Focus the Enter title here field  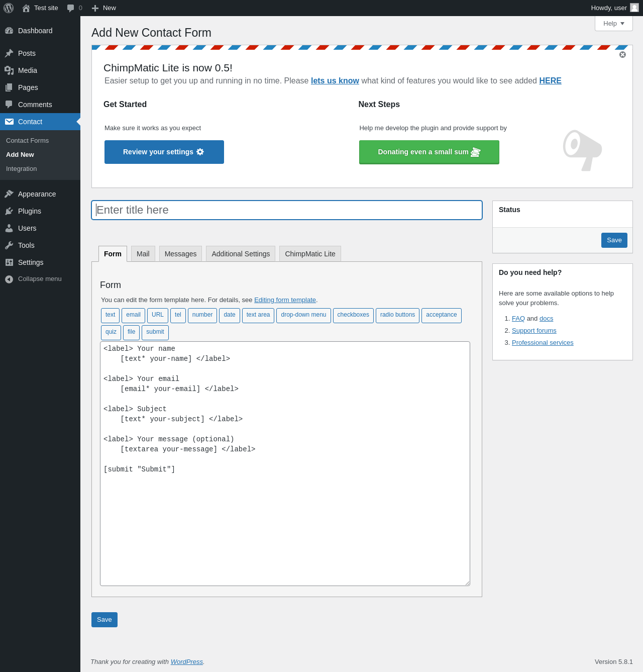(x=287, y=210)
